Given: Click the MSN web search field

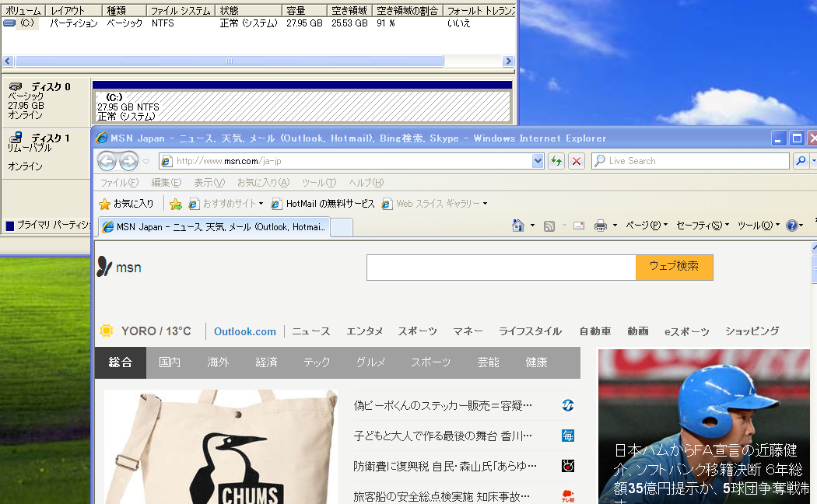Looking at the screenshot, I should click(x=501, y=268).
